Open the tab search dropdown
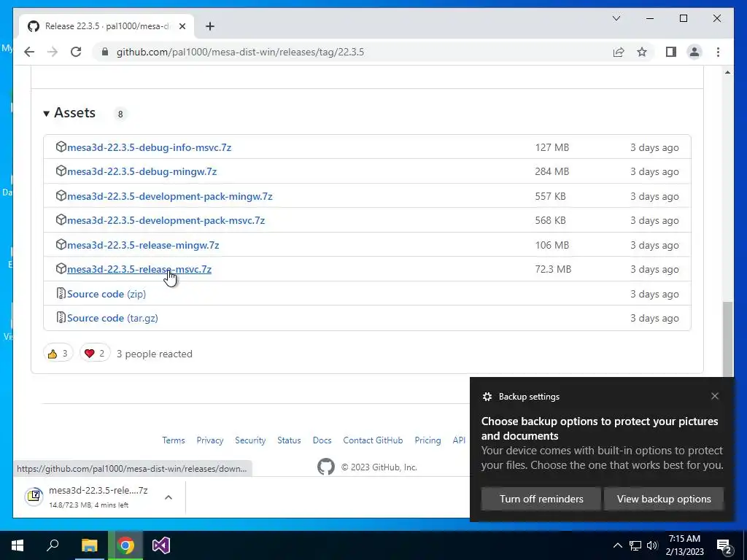This screenshot has width=747, height=560. (616, 18)
